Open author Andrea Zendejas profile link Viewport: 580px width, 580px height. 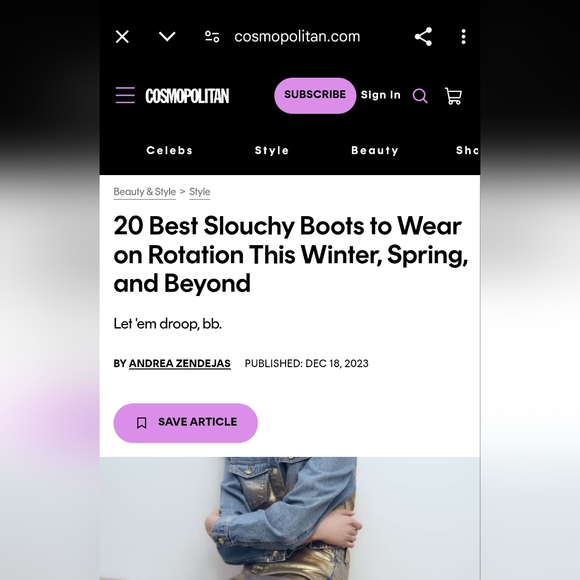180,364
